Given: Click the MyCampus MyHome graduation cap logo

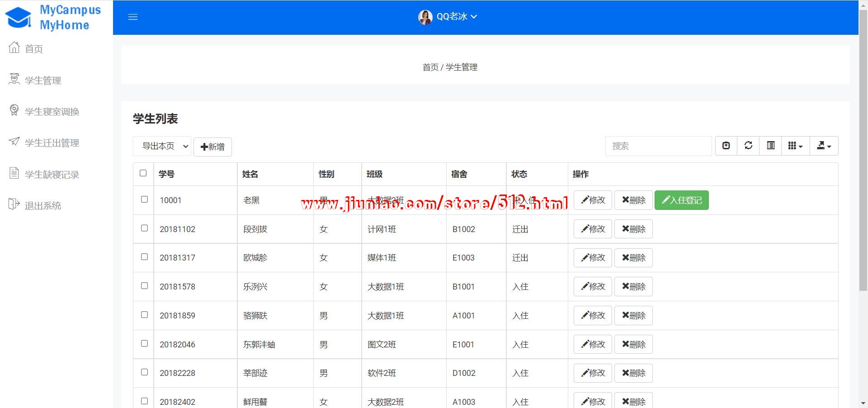Looking at the screenshot, I should coord(18,17).
